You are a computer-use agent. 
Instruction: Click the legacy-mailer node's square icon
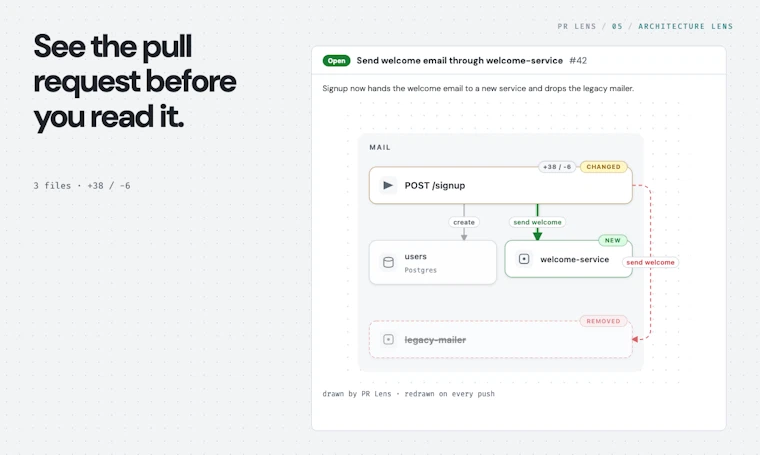tap(388, 339)
